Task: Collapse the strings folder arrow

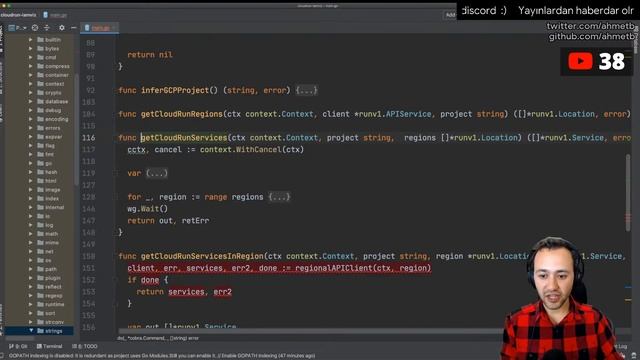Action: coord(31,331)
